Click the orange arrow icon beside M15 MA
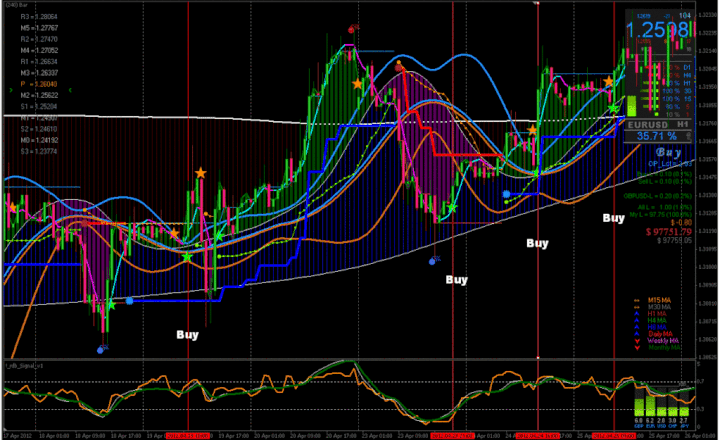The height and width of the screenshot is (440, 720). (x=637, y=300)
